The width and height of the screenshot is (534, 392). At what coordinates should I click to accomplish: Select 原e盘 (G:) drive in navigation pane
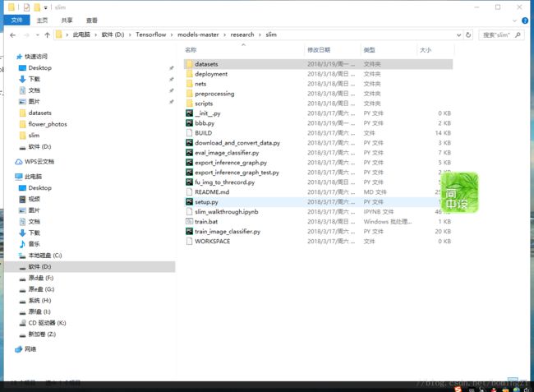click(x=41, y=288)
